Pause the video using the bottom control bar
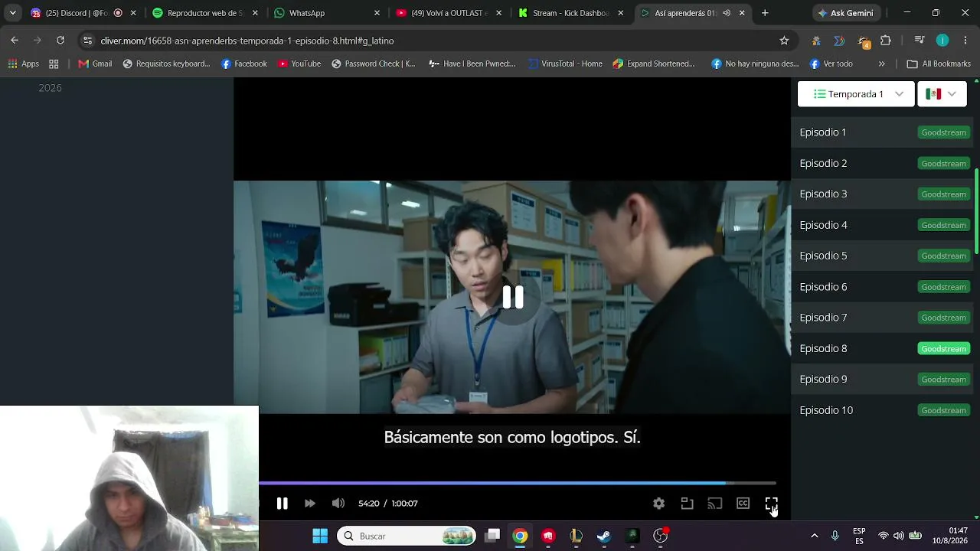Image resolution: width=980 pixels, height=551 pixels. (x=282, y=504)
